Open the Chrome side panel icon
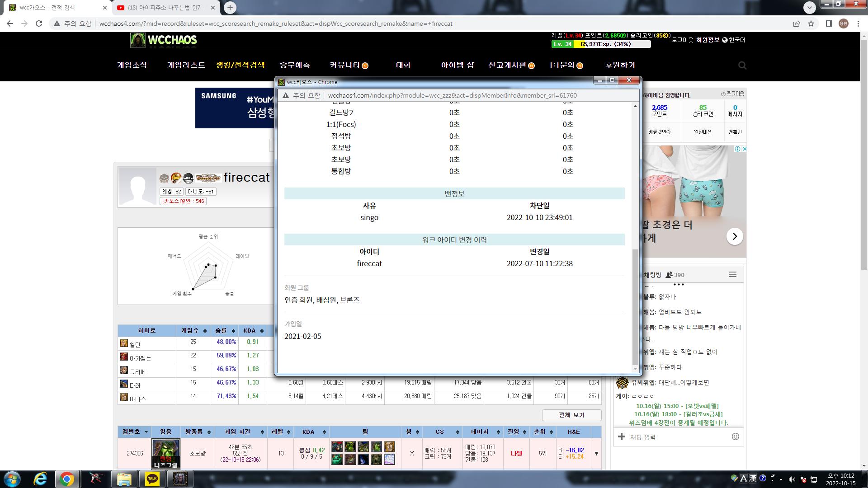The image size is (868, 488). tap(829, 23)
